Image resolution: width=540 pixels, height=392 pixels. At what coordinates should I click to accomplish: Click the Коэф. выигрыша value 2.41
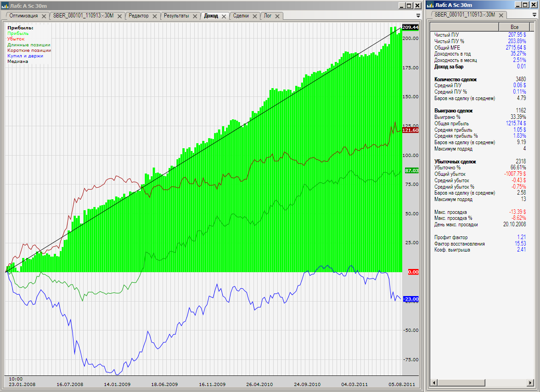pyautogui.click(x=522, y=250)
